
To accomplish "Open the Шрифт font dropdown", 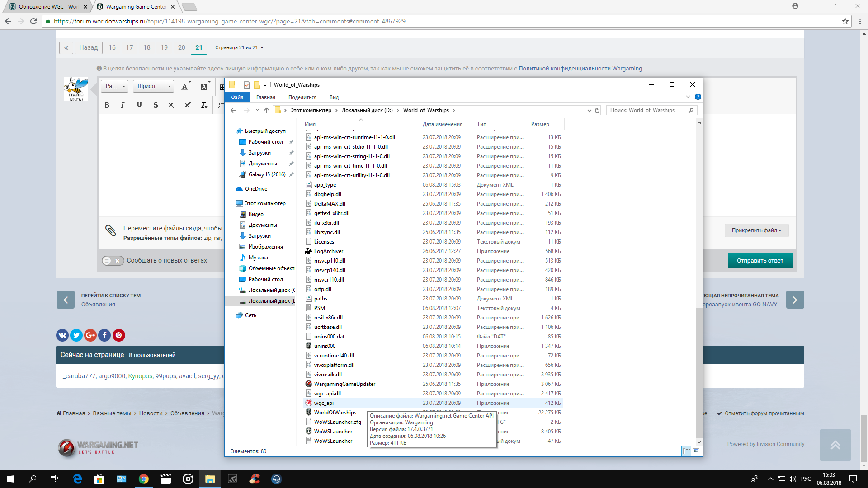I will tap(154, 86).
